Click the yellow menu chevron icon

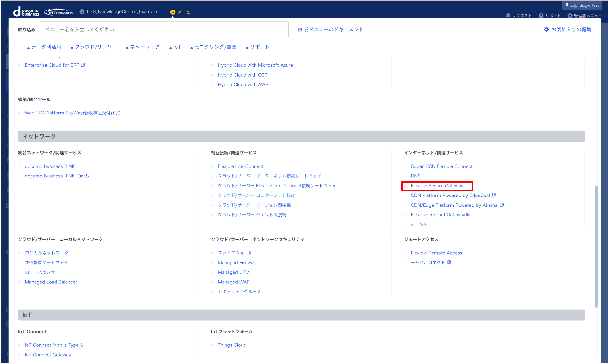[173, 12]
